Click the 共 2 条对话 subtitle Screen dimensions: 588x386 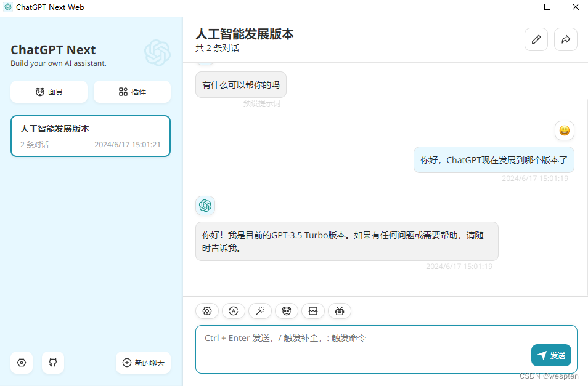(218, 48)
